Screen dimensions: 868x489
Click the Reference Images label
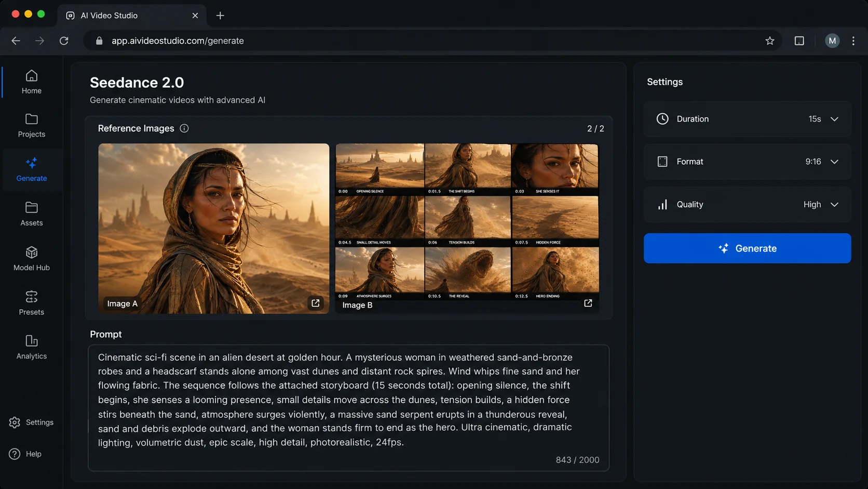tap(136, 128)
